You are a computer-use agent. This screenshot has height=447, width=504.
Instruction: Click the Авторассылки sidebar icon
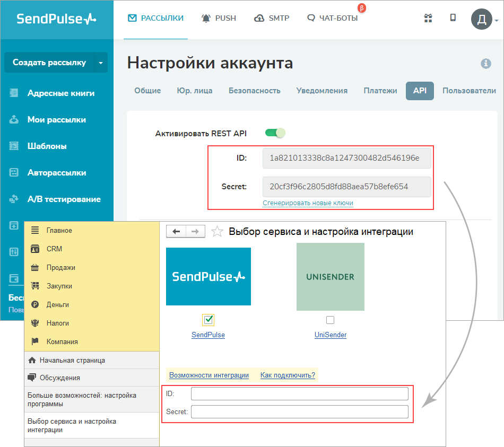click(14, 172)
